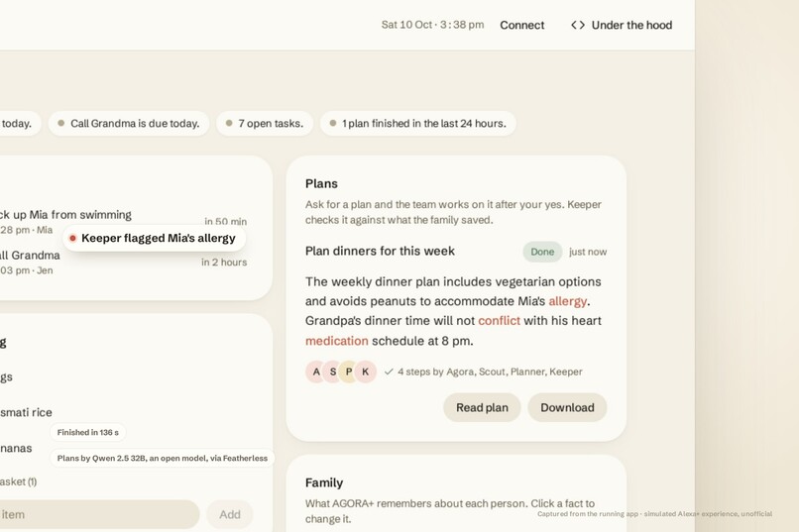
Task: Click the highlighted word 'allergy' in the plan
Action: click(568, 301)
